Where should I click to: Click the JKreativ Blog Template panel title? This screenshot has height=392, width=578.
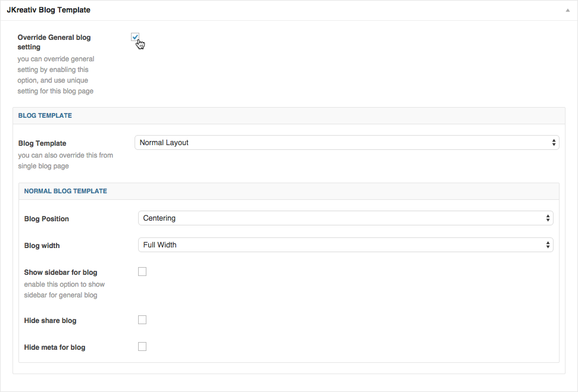tap(48, 10)
